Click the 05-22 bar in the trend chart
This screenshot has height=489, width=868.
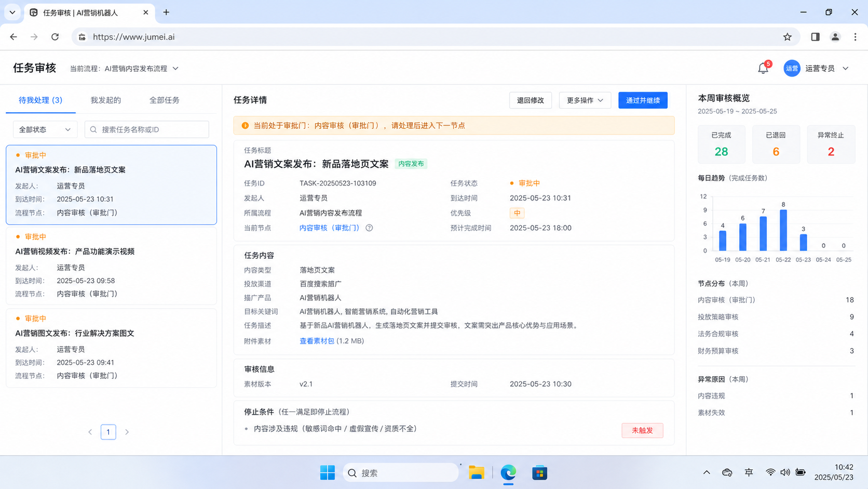pos(783,230)
